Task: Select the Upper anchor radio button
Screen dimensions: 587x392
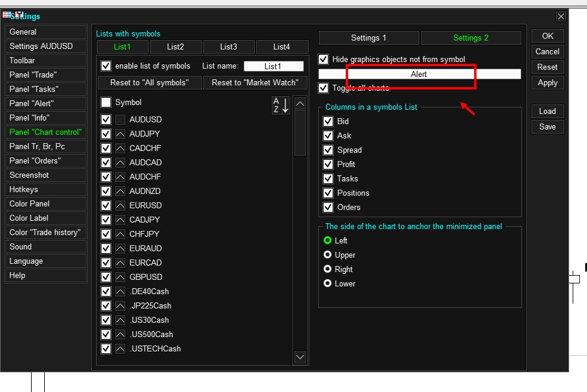Action: coord(328,255)
